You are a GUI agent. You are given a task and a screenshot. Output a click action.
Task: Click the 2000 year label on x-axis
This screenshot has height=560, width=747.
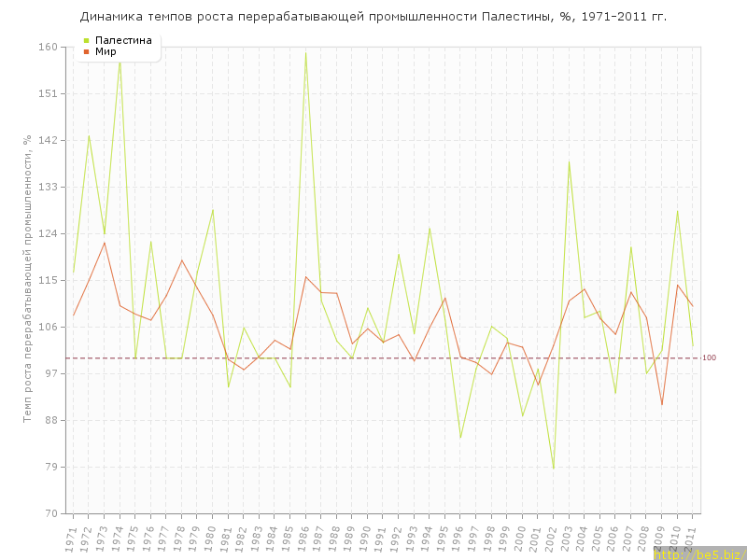521,539
